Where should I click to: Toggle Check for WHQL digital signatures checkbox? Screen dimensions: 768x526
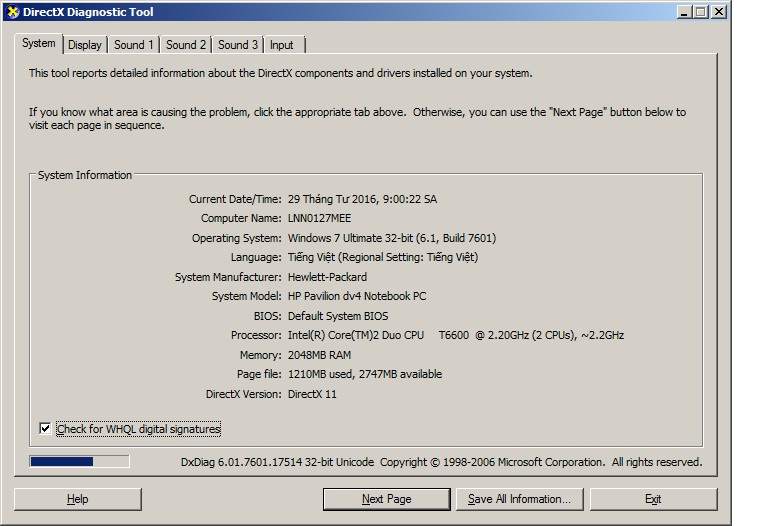click(45, 429)
